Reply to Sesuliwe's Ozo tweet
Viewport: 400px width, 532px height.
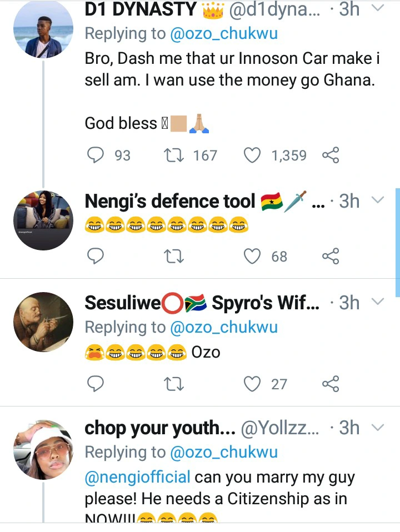point(96,384)
